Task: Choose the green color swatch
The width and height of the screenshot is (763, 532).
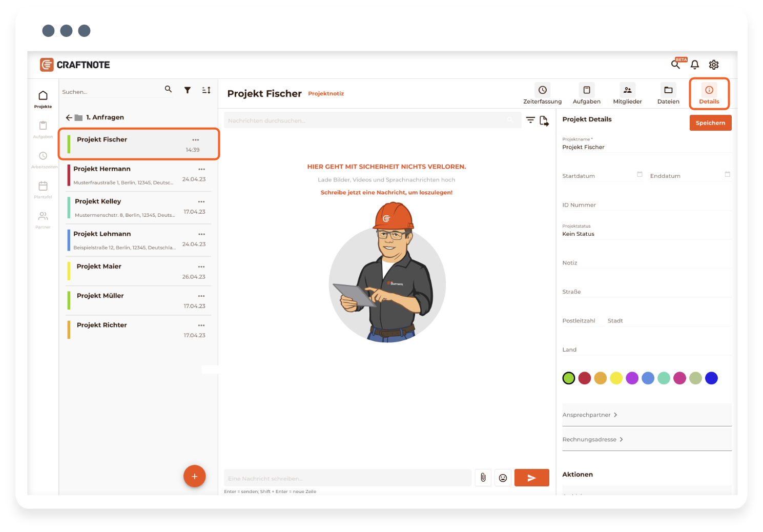Action: click(x=569, y=378)
